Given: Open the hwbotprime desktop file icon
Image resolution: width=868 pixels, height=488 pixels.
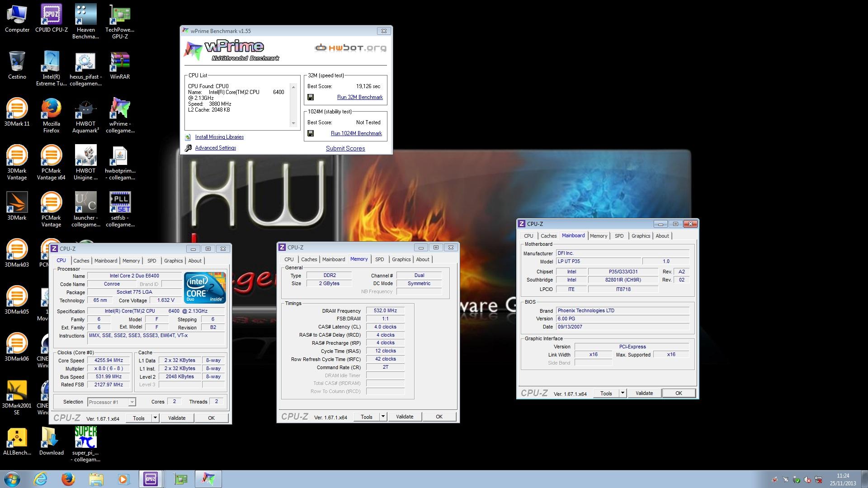Looking at the screenshot, I should 120,163.
